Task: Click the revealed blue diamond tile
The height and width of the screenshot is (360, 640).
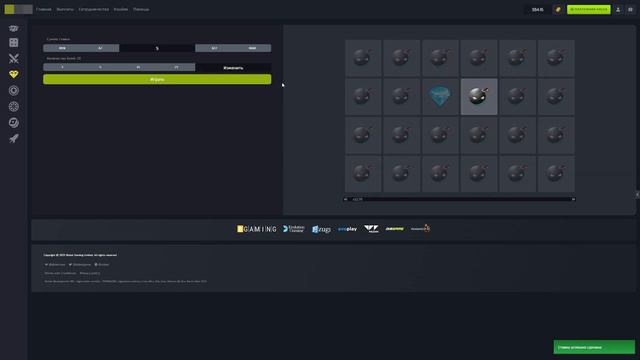Action: point(440,97)
